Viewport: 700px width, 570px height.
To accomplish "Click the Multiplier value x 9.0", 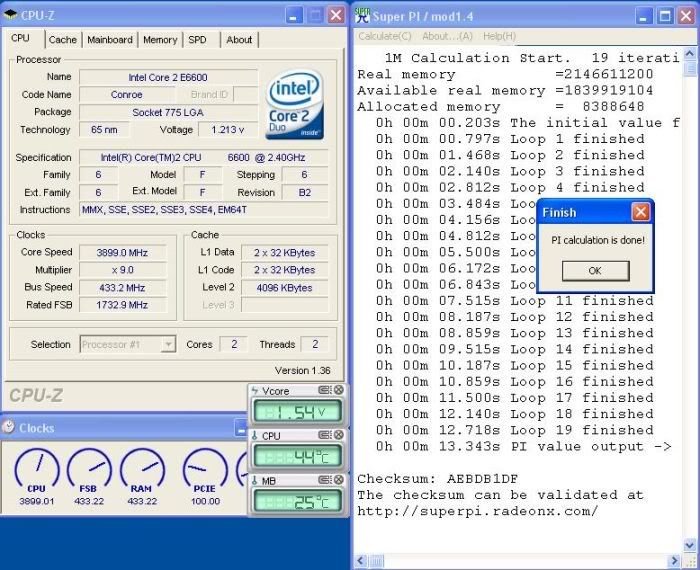I will click(x=122, y=270).
